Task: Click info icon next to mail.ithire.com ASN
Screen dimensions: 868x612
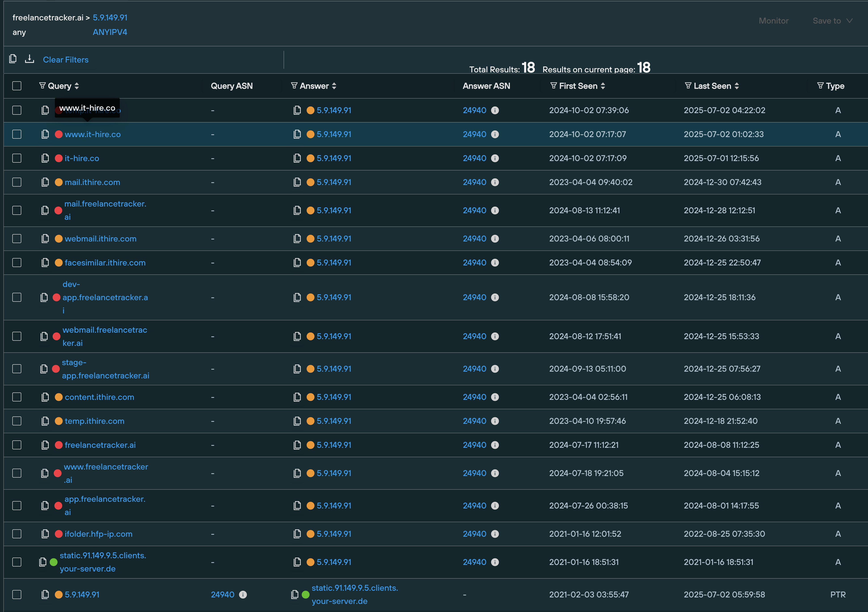Action: 495,182
